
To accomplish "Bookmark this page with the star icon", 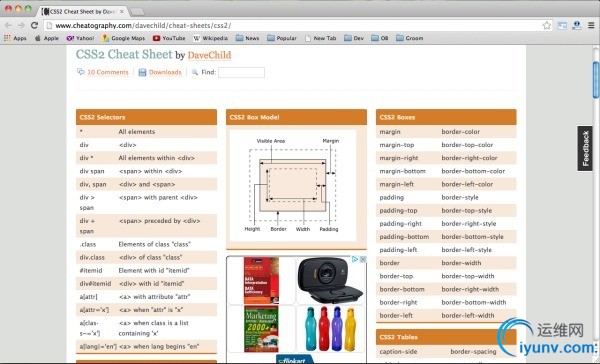I will point(546,26).
